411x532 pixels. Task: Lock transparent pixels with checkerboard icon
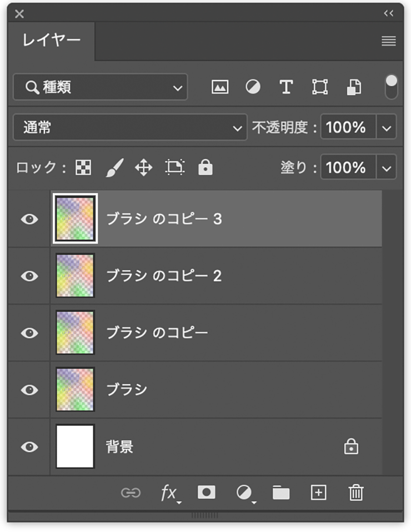83,167
